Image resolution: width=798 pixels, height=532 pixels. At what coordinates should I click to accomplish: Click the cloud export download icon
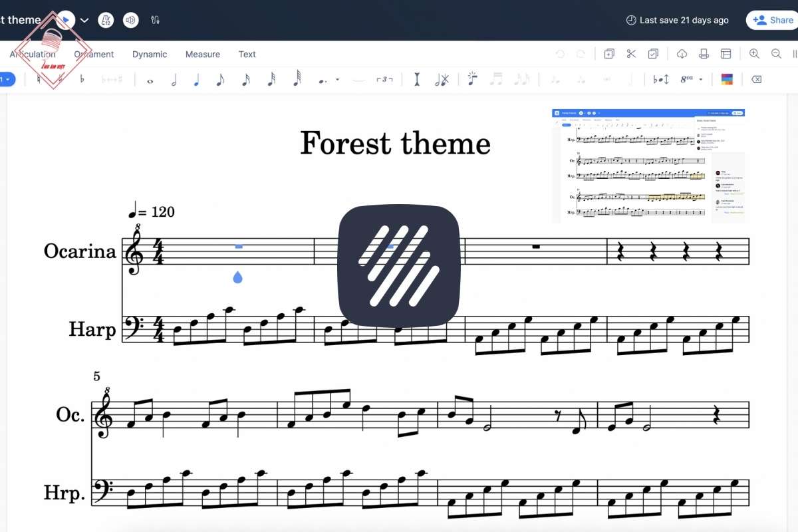[682, 54]
